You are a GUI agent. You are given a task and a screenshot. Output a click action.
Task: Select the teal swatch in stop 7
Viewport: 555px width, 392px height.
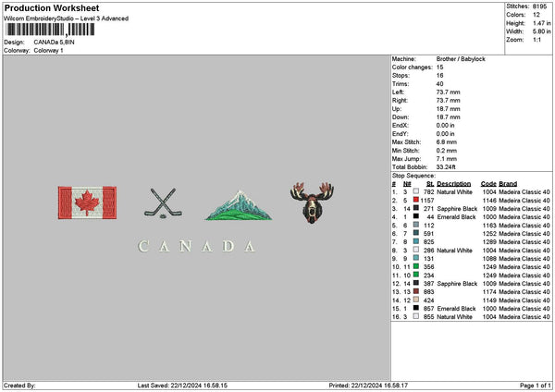[x=416, y=241]
